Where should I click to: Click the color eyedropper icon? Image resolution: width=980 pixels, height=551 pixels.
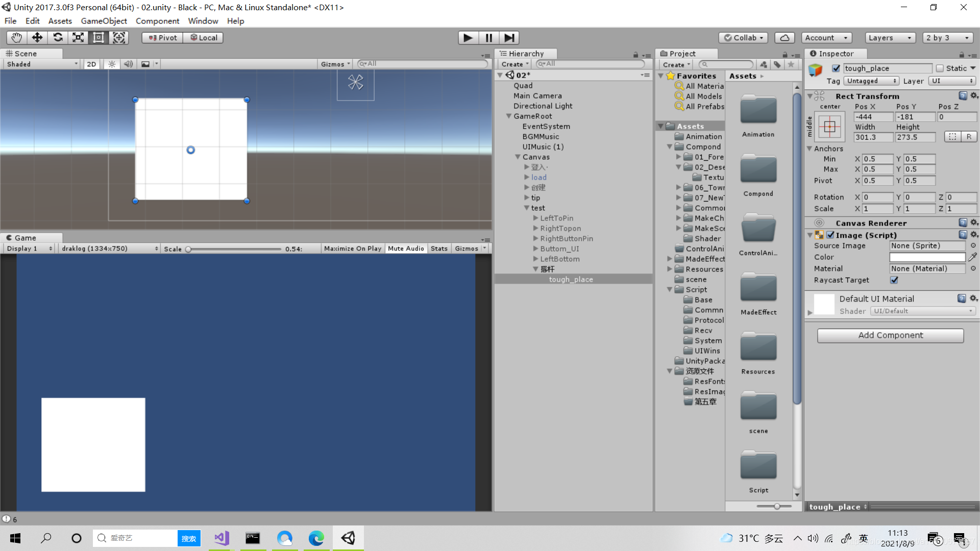click(973, 257)
